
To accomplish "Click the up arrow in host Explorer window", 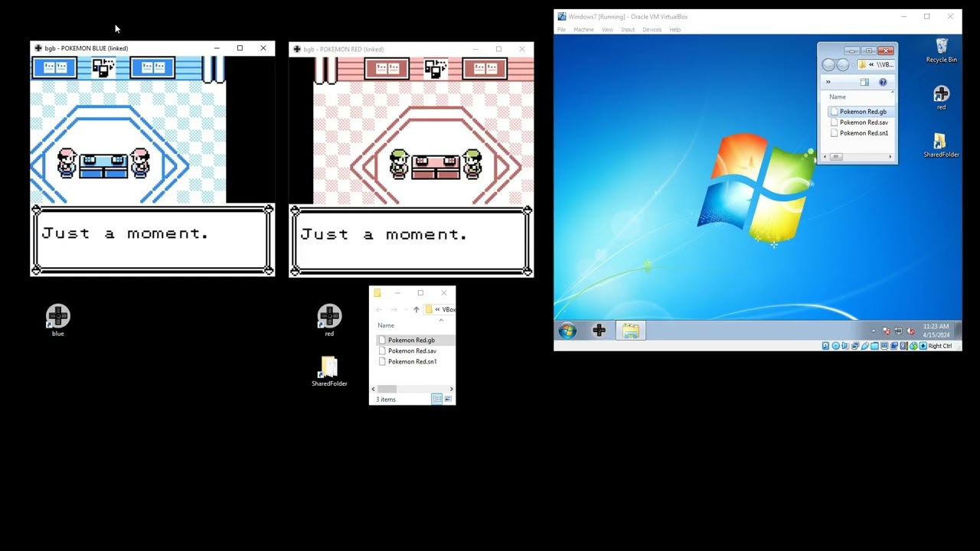I will [x=416, y=309].
